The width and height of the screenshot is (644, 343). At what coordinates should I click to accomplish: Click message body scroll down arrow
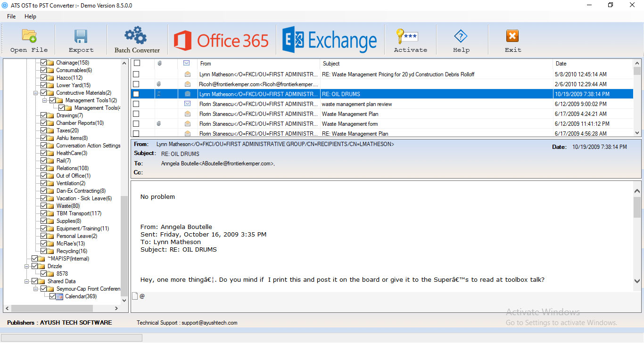pos(637,281)
